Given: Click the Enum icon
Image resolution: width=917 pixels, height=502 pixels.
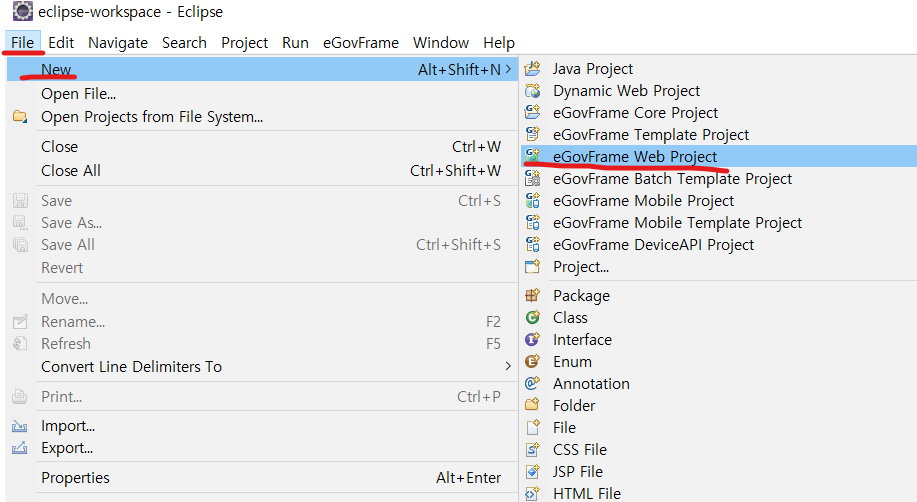Looking at the screenshot, I should 532,362.
